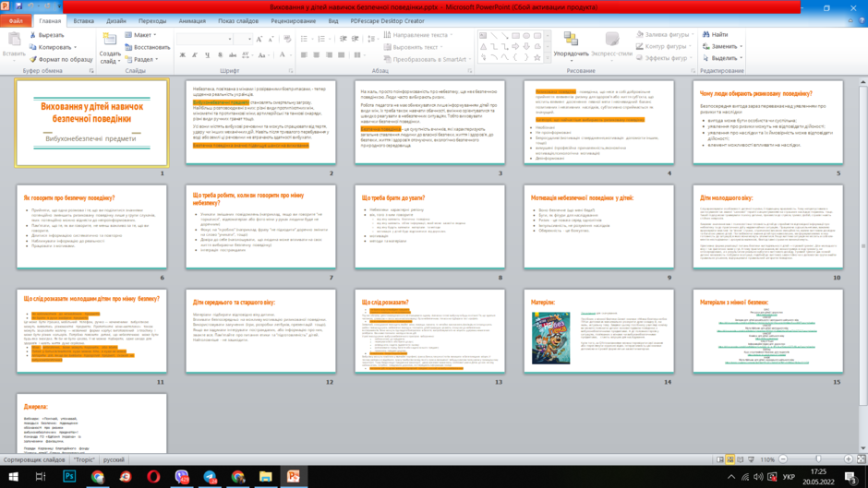Switch to the Slide Show (Показ слайдов) tab
868x488 pixels.
(238, 21)
